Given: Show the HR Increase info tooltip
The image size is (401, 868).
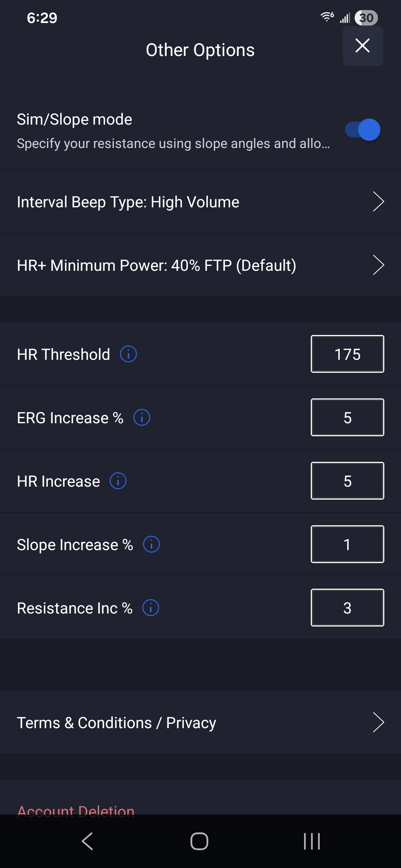Looking at the screenshot, I should coord(118,481).
